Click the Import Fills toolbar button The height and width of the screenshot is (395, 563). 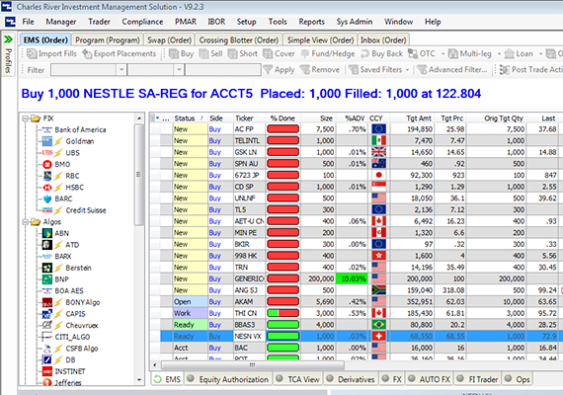[x=52, y=54]
